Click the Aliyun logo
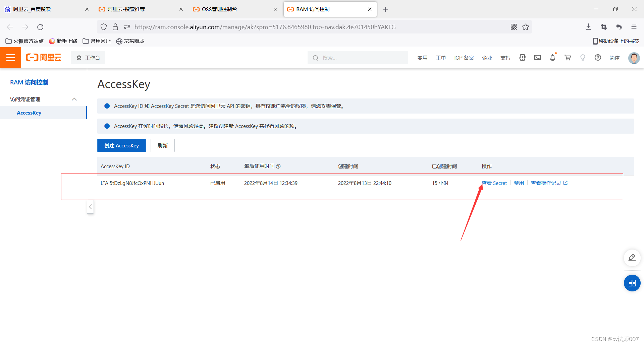Viewport: 644px width, 345px height. click(44, 58)
